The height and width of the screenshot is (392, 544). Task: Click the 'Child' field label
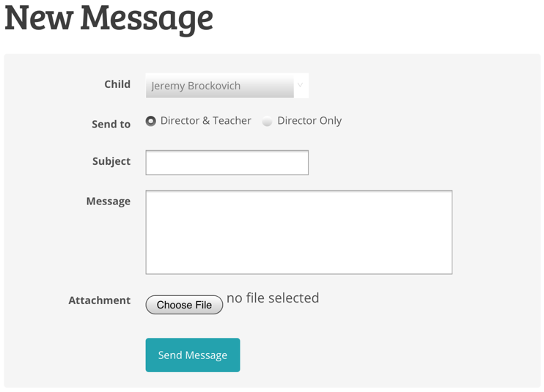(117, 84)
